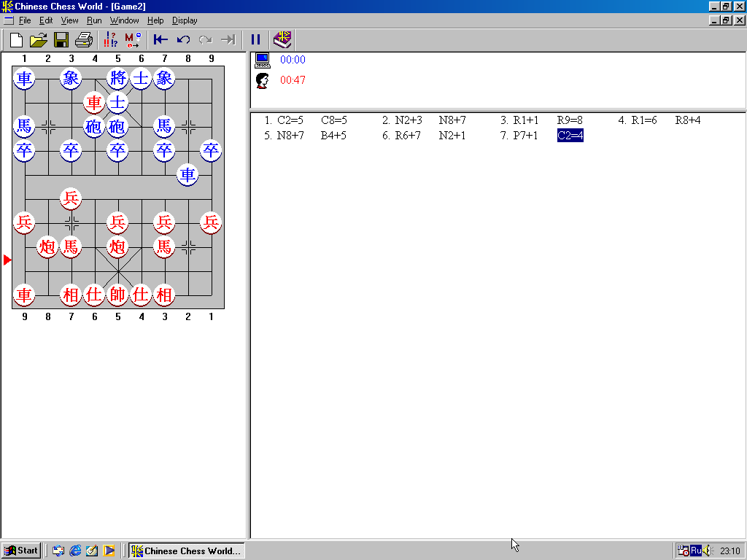Select the advanced red soldier on file 7
This screenshot has height=560, width=747.
click(x=71, y=198)
